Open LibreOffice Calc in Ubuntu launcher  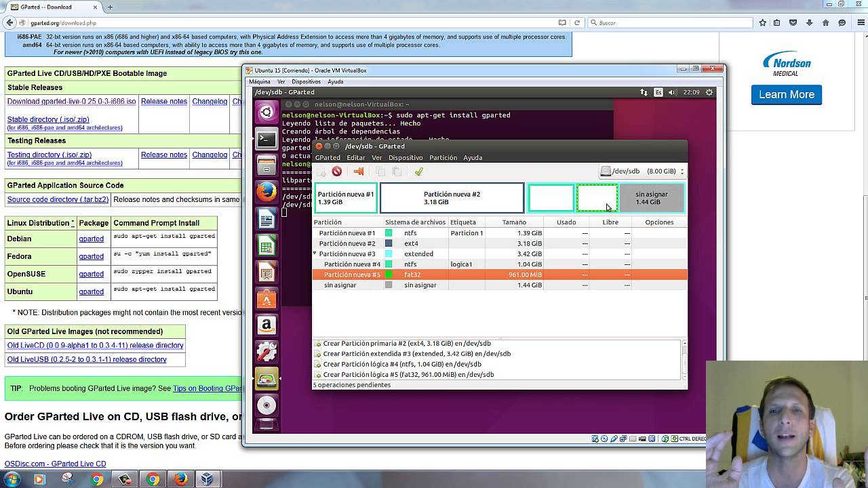click(267, 245)
